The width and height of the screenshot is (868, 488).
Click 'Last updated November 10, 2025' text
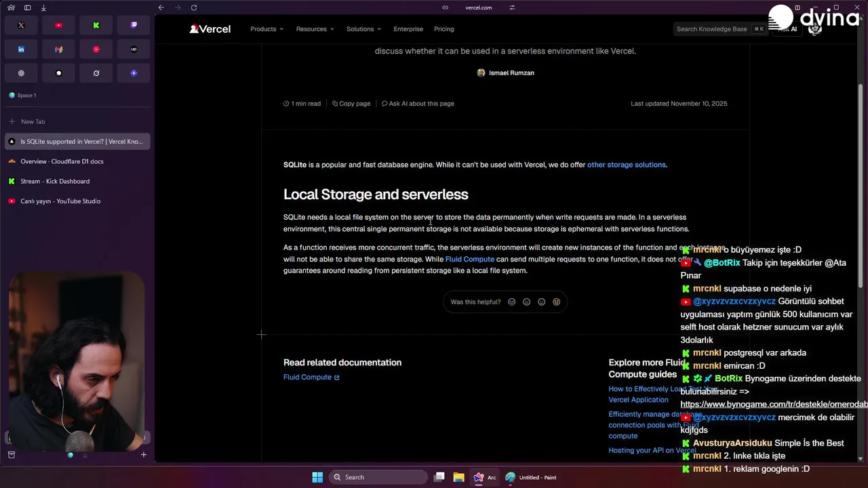click(679, 104)
